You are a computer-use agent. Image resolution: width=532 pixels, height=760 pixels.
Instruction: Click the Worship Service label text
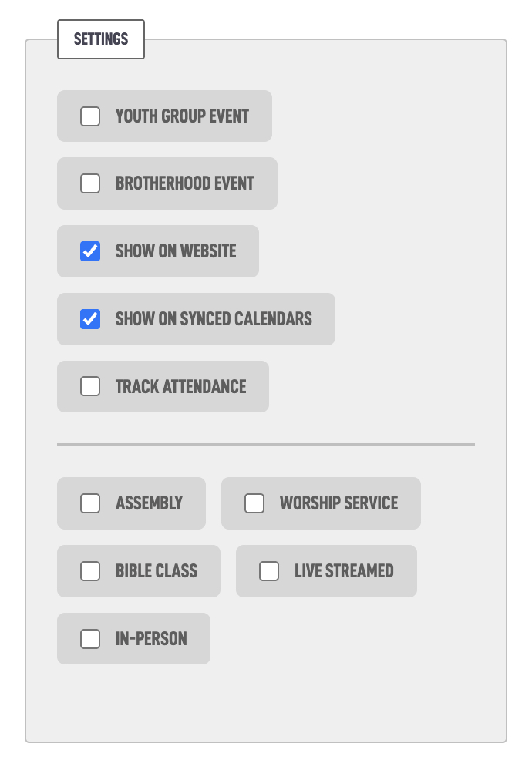339,503
